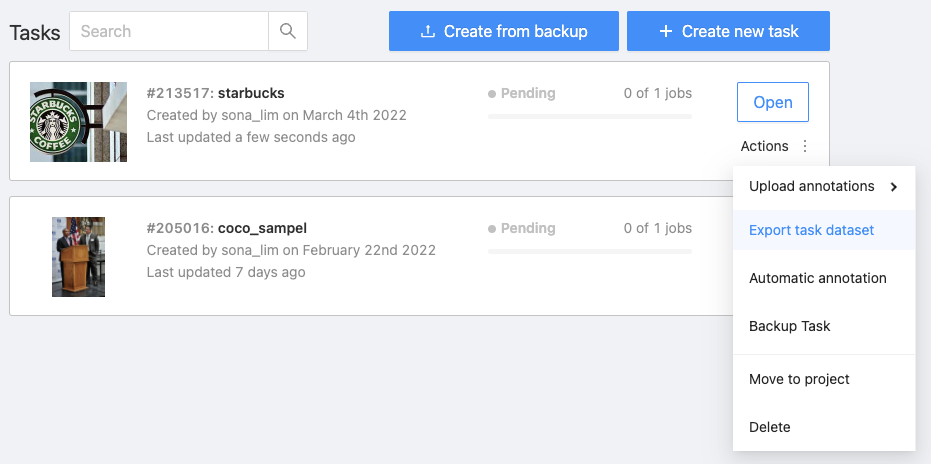Open the Actions three-dot menu icon
The width and height of the screenshot is (931, 464).
pos(805,146)
